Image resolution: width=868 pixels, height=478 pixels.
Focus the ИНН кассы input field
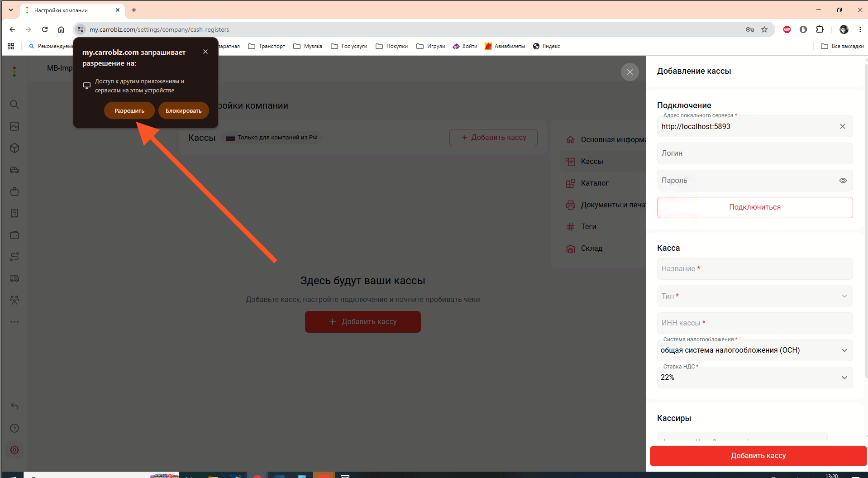755,323
